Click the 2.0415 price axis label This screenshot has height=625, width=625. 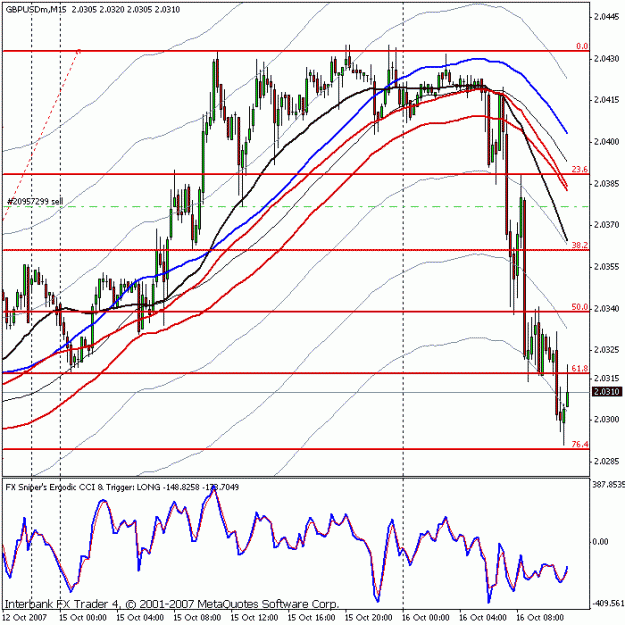click(x=607, y=100)
